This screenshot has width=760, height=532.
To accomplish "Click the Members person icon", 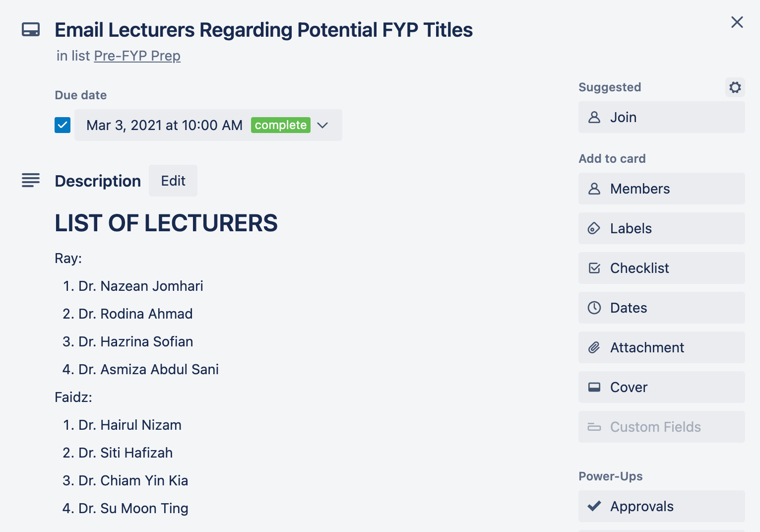I will (x=594, y=189).
